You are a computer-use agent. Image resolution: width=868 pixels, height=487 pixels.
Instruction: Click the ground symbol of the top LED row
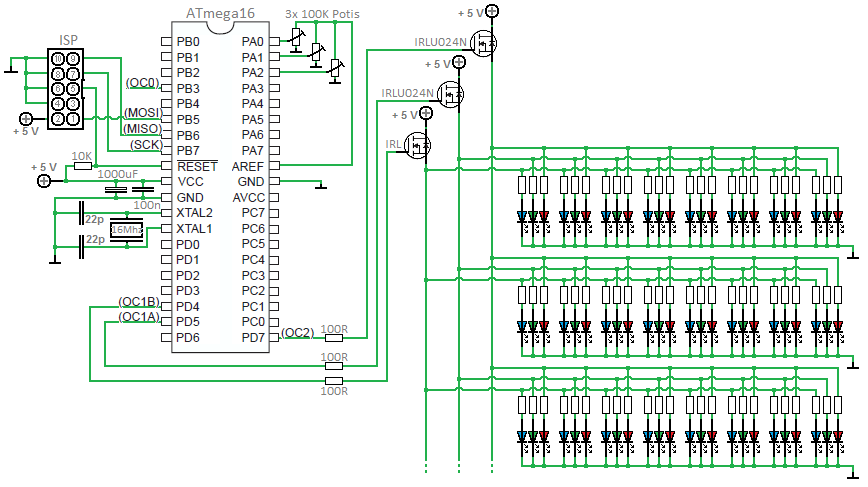[853, 254]
